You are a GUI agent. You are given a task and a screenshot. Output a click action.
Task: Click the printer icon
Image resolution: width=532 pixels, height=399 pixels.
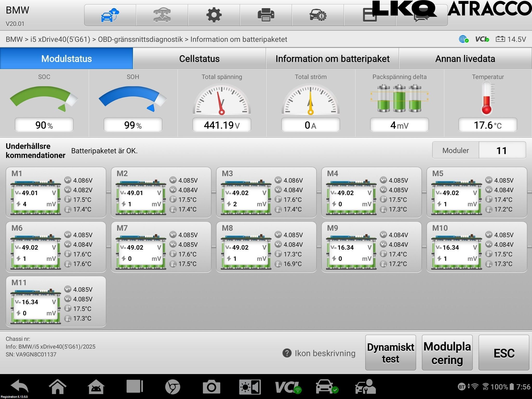(266, 15)
